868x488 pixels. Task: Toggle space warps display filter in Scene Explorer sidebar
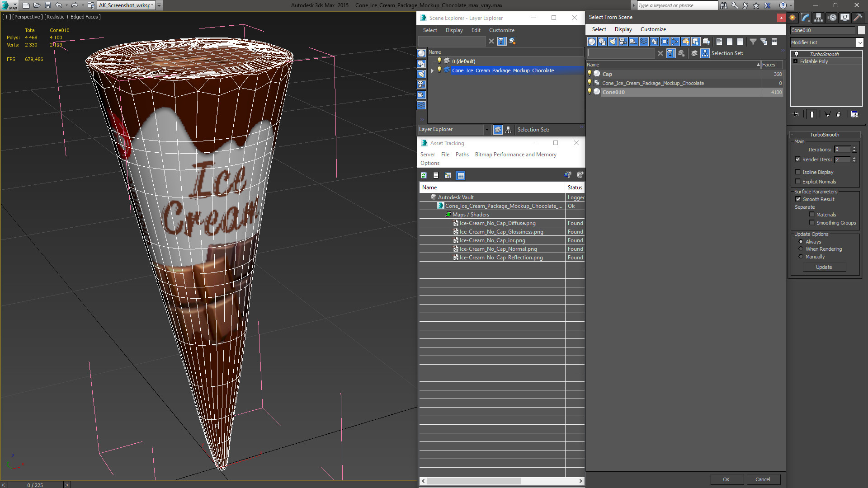pyautogui.click(x=421, y=105)
